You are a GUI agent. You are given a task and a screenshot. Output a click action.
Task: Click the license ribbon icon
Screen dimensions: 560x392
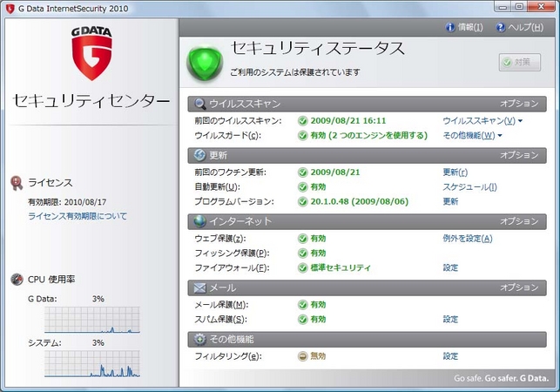pos(17,183)
